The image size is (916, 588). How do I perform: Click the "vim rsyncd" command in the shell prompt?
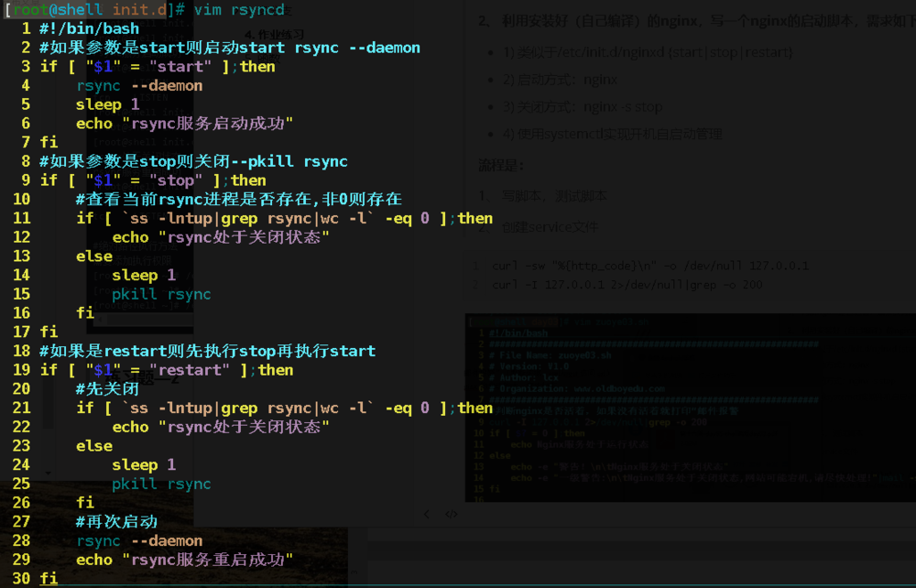pos(239,10)
